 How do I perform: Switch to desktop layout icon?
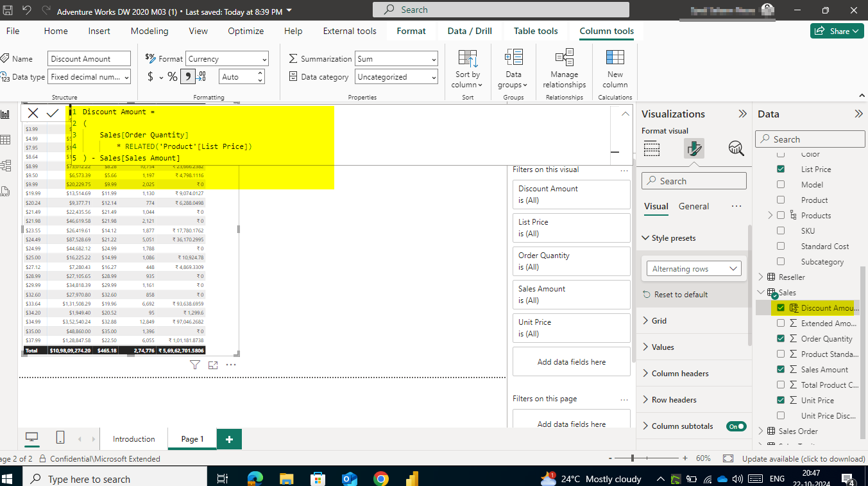click(31, 438)
